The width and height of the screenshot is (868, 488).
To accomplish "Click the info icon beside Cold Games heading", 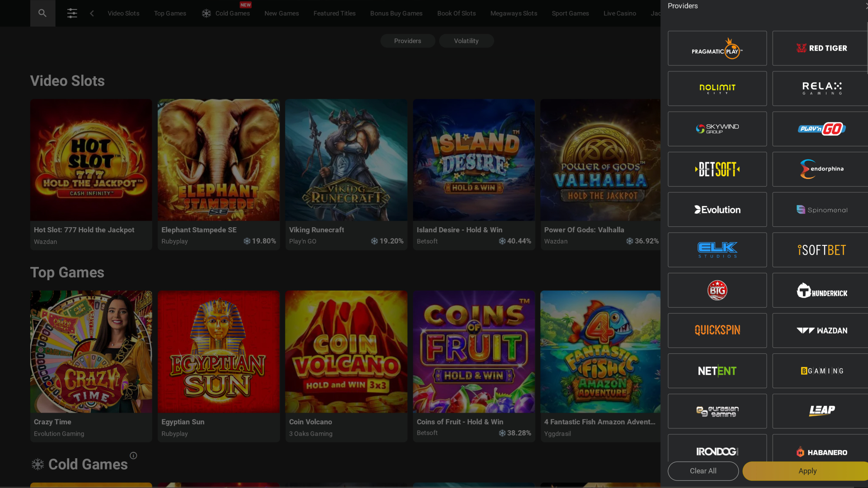I will click(x=133, y=456).
